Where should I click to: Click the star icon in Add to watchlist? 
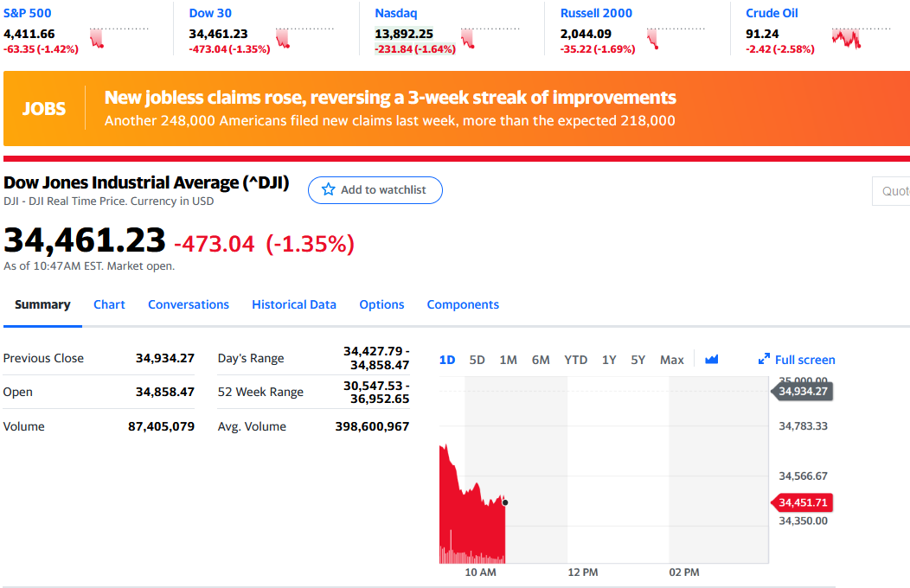tap(329, 189)
